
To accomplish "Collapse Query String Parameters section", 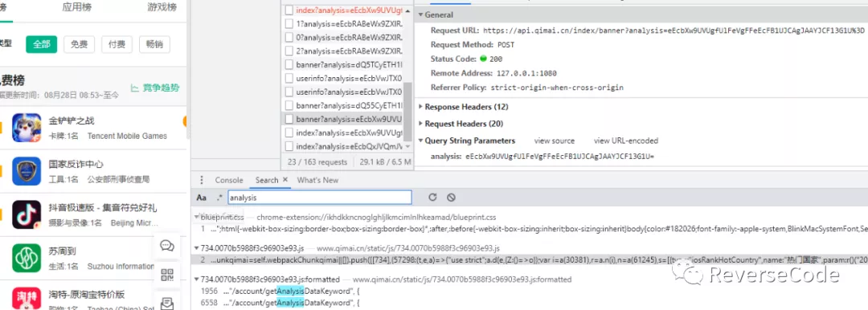I will 420,141.
